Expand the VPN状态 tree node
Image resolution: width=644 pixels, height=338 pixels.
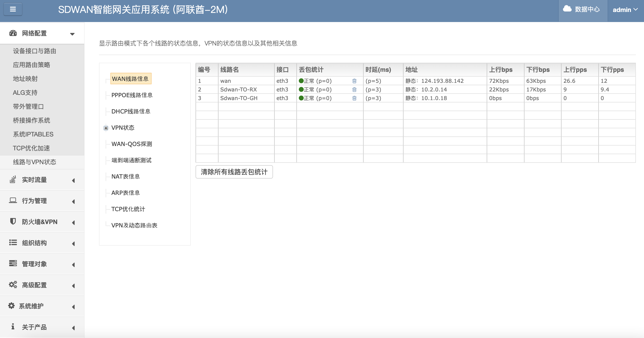coord(106,128)
